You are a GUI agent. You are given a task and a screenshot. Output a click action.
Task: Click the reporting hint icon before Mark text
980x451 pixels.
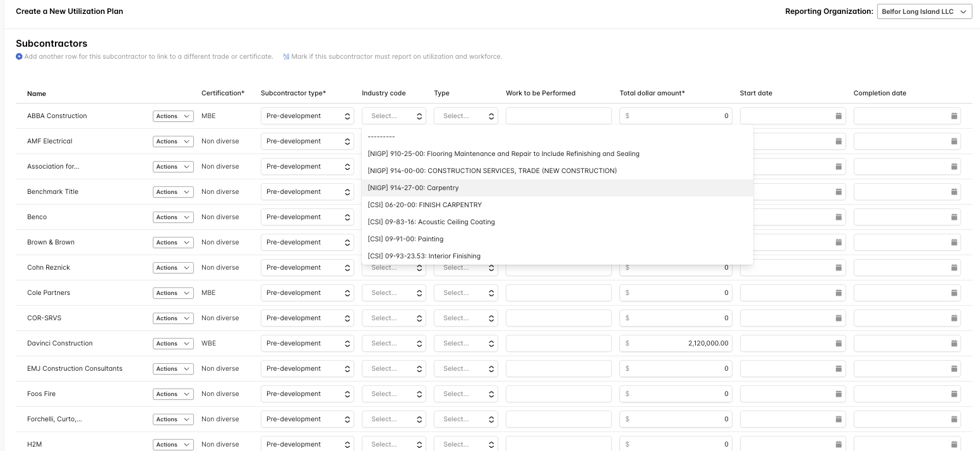tap(286, 57)
